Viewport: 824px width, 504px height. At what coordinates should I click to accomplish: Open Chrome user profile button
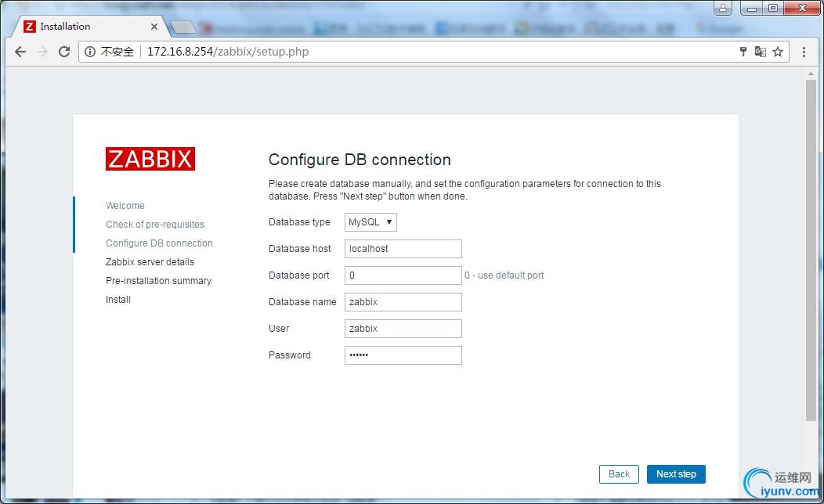tap(723, 8)
